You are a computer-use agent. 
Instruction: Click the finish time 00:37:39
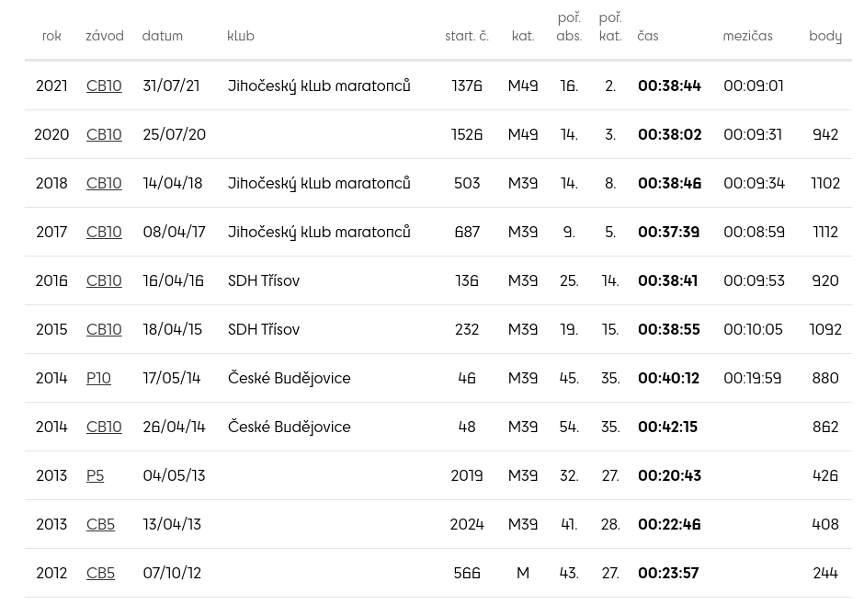point(669,232)
